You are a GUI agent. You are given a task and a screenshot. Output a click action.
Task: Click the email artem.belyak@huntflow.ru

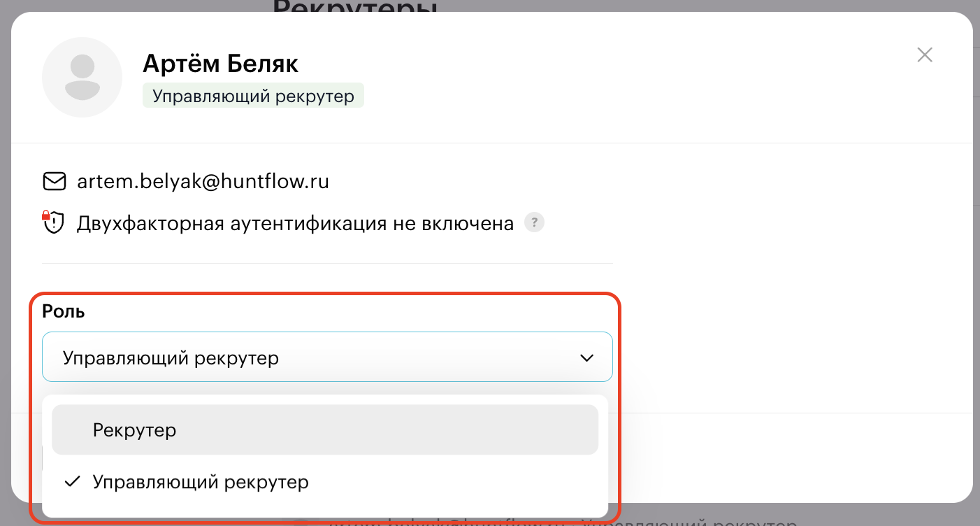pyautogui.click(x=203, y=182)
